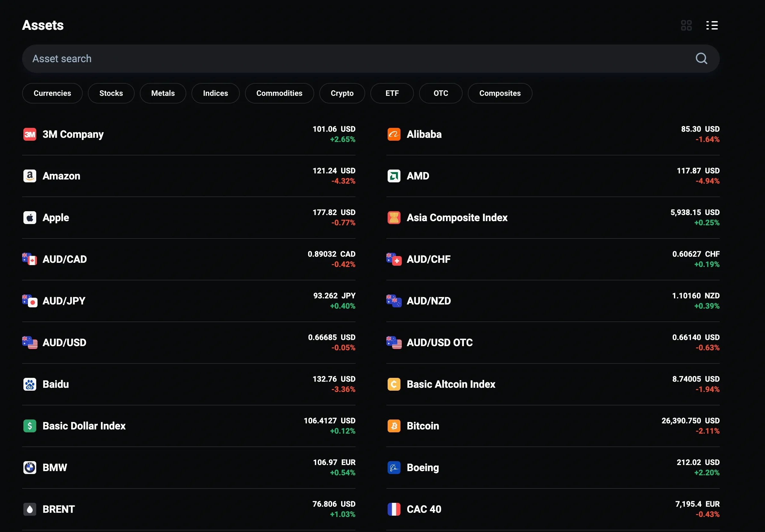Click the Asia Composite Index icon
765x532 pixels.
click(394, 218)
